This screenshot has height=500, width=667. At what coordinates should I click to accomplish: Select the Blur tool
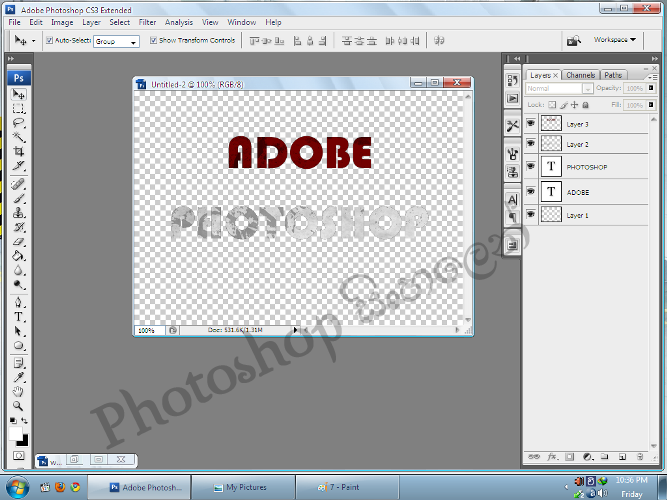coord(19,270)
